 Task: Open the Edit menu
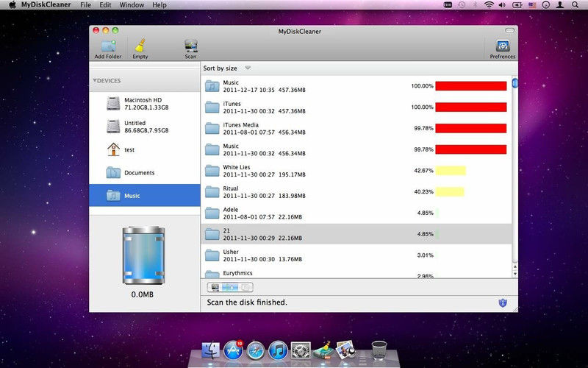[x=105, y=5]
